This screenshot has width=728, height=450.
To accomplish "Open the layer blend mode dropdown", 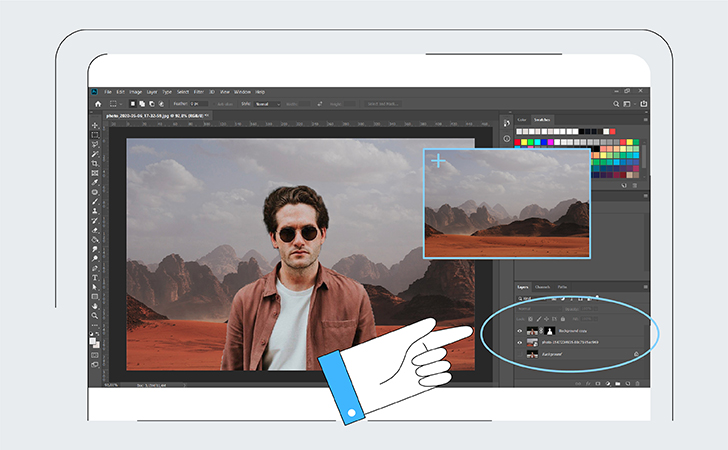I will [539, 309].
